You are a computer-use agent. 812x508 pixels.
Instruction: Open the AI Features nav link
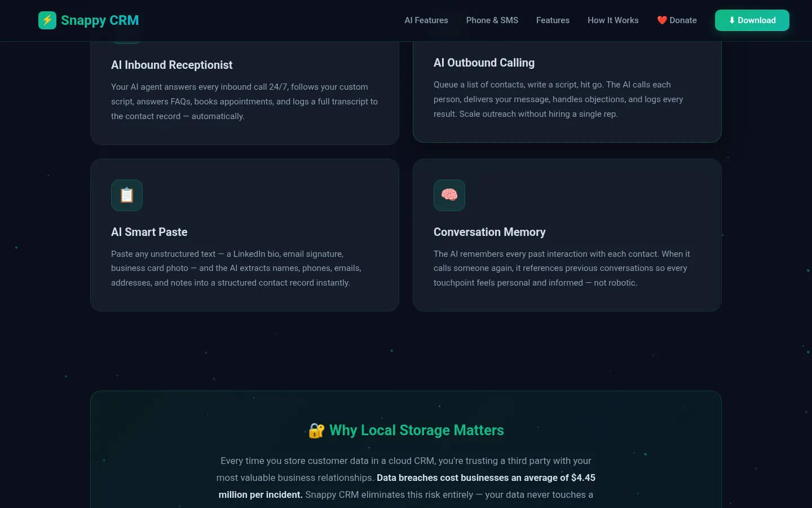click(426, 20)
